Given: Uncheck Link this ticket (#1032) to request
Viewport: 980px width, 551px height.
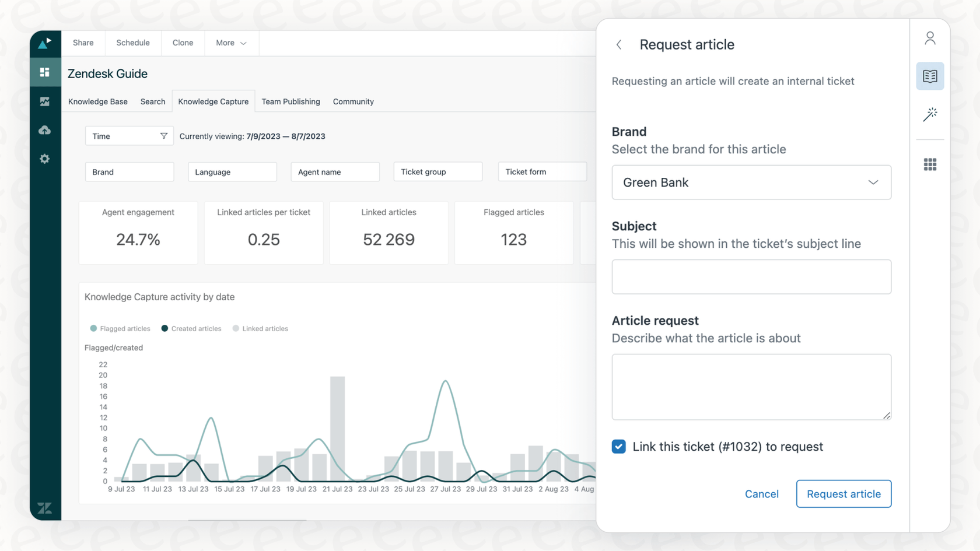Looking at the screenshot, I should 618,447.
